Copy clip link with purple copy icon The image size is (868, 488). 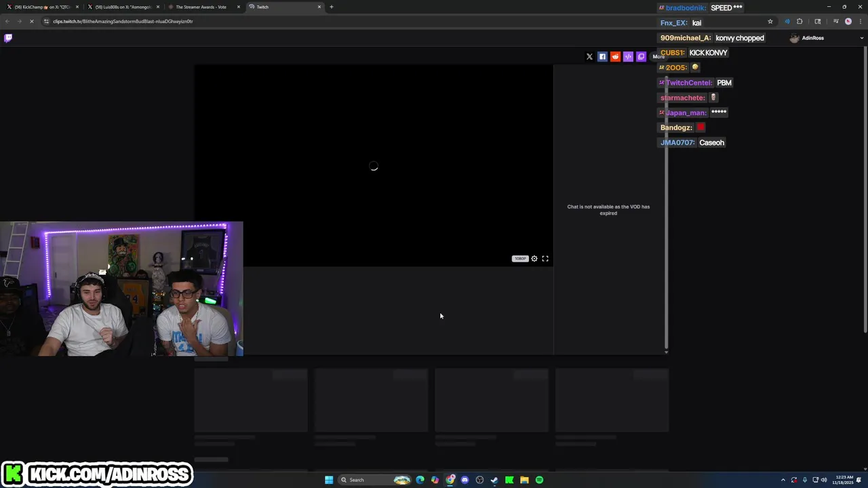(641, 57)
